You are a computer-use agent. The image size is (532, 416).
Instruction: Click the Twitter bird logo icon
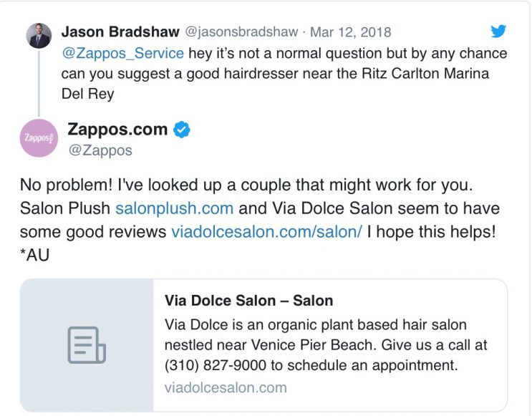(498, 31)
